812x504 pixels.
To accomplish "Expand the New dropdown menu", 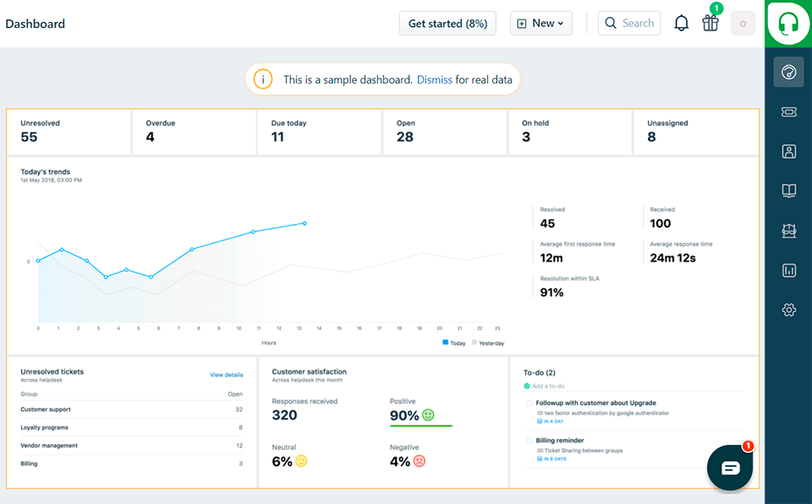I will coord(540,23).
